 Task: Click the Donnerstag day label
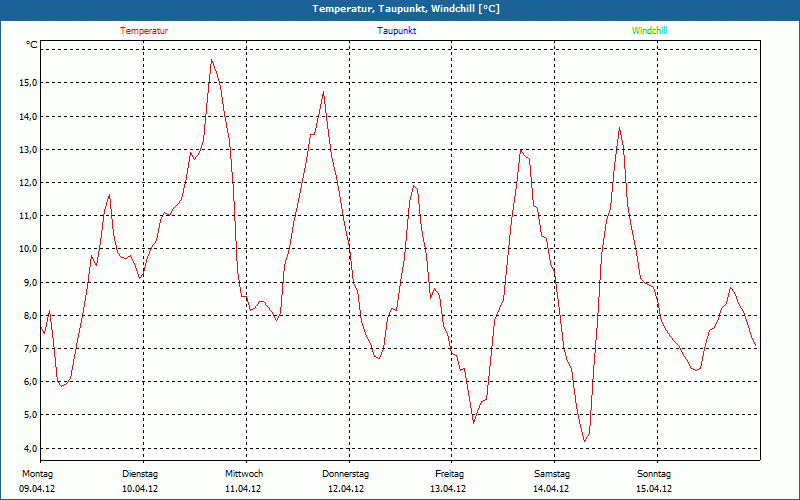point(345,474)
